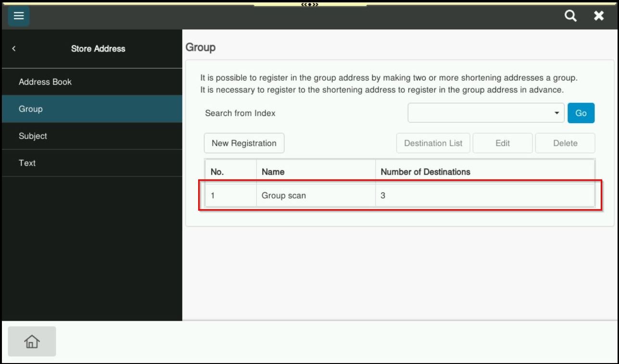
Task: Click the New Registration button
Action: (244, 143)
